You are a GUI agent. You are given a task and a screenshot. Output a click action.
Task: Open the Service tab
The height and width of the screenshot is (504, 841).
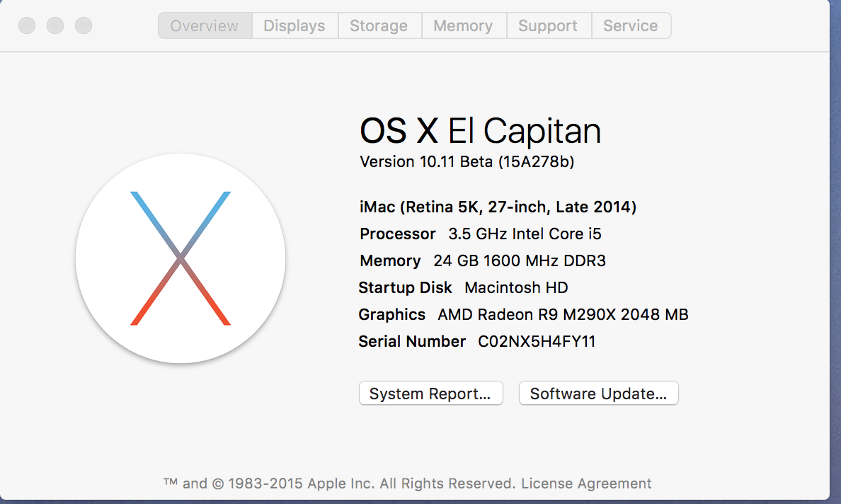coord(630,26)
